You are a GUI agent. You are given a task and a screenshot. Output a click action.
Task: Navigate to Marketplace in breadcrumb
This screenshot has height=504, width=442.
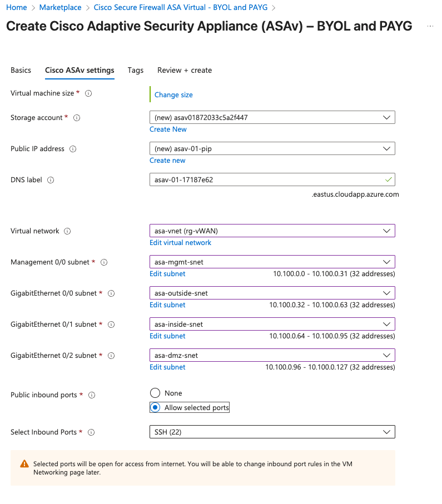coord(60,8)
